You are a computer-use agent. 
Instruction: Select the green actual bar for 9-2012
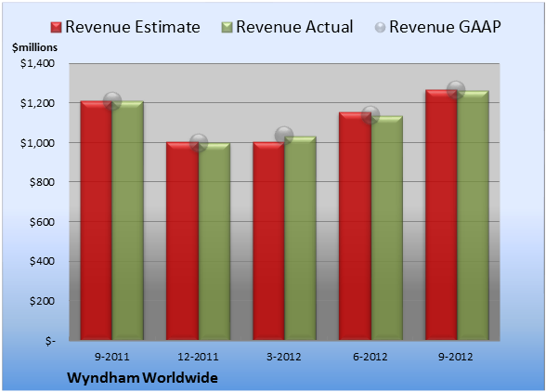point(473,216)
